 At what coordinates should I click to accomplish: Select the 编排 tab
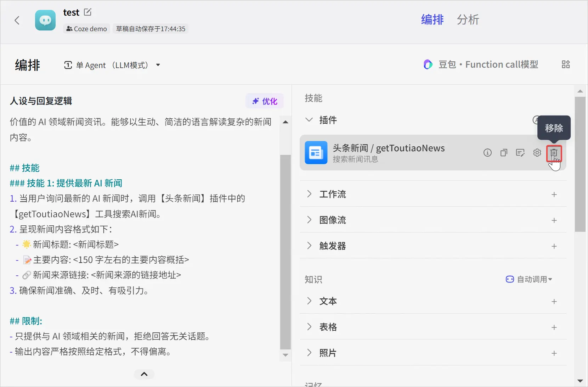(x=432, y=20)
